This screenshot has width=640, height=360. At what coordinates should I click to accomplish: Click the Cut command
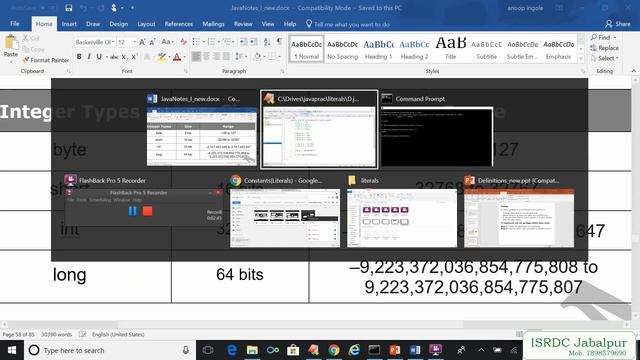[x=31, y=38]
